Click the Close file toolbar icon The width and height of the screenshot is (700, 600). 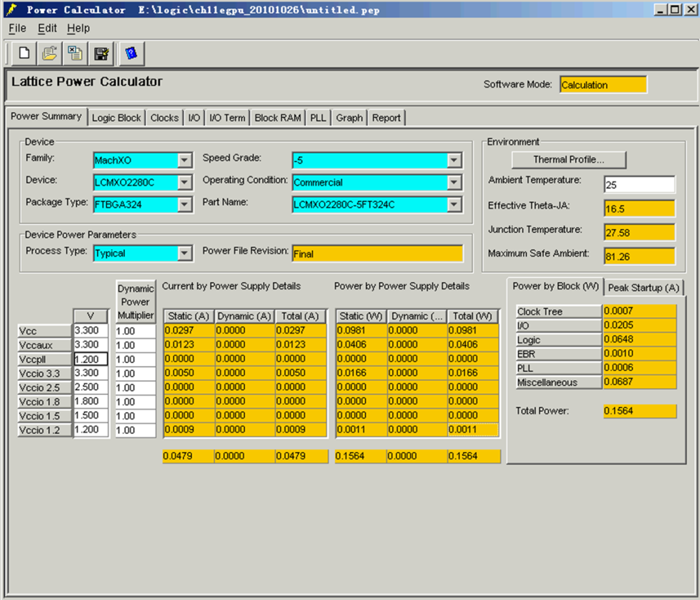(x=75, y=54)
